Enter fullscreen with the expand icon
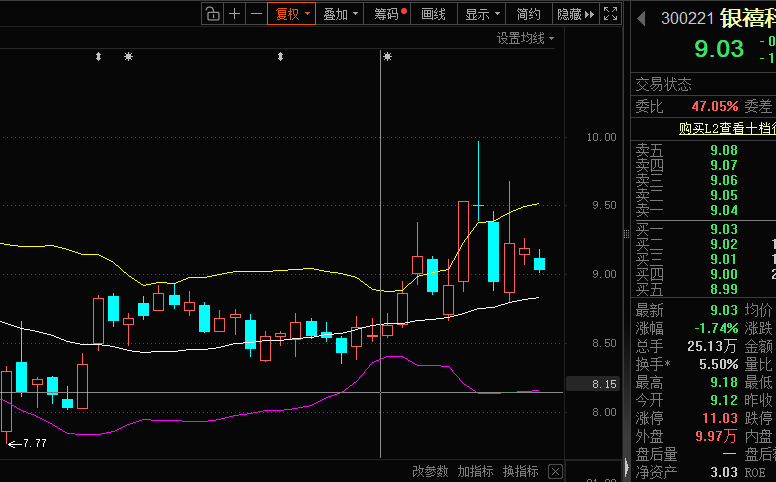This screenshot has height=482, width=776. (x=610, y=14)
